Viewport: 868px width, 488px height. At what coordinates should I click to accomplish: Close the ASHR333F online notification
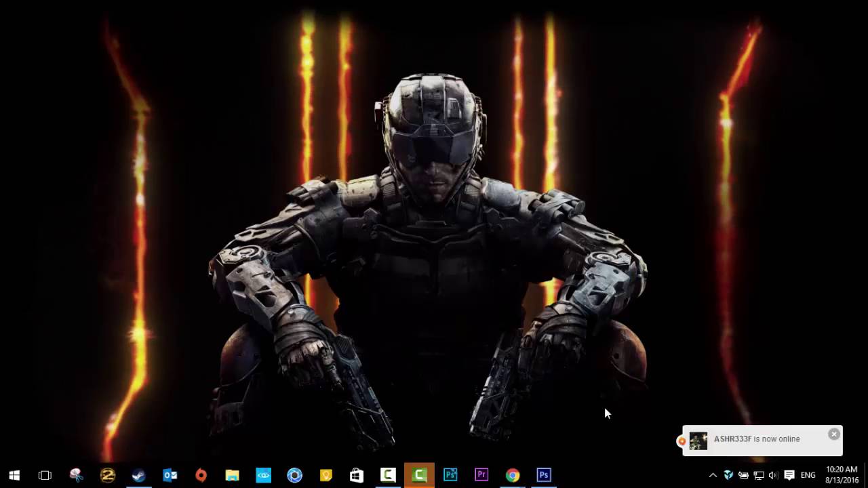coord(834,434)
